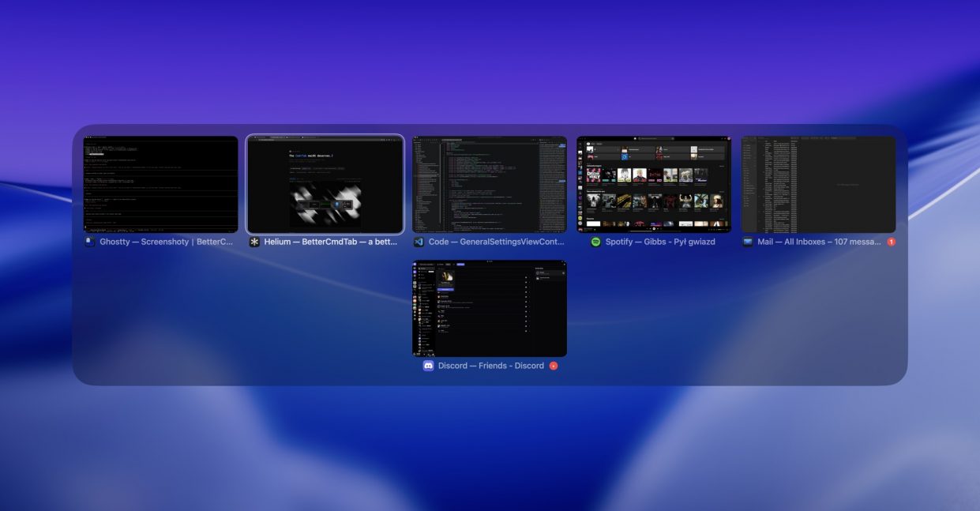Click the "Discord — Friends - Discord" label
Viewport: 980px width, 511px height.
(x=491, y=366)
